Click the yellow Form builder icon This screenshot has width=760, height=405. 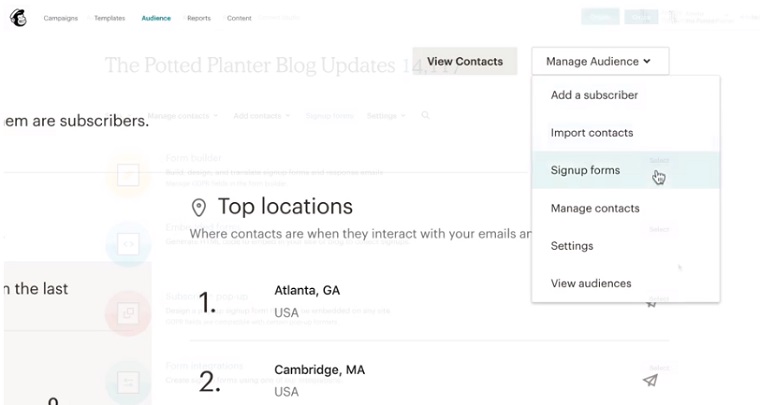pyautogui.click(x=128, y=174)
